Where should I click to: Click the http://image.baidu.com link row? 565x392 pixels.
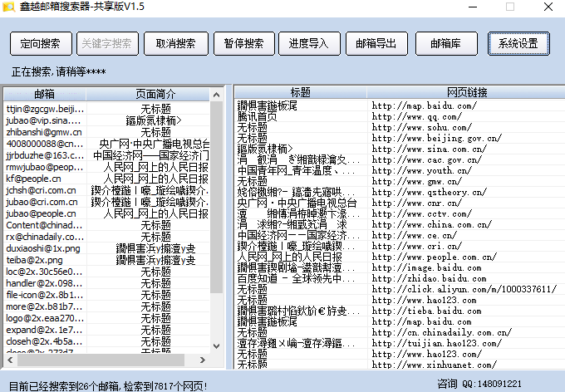pos(400,267)
